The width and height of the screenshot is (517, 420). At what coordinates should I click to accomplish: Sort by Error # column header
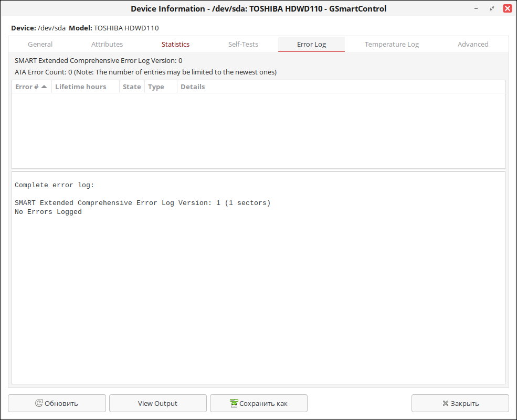(x=27, y=87)
